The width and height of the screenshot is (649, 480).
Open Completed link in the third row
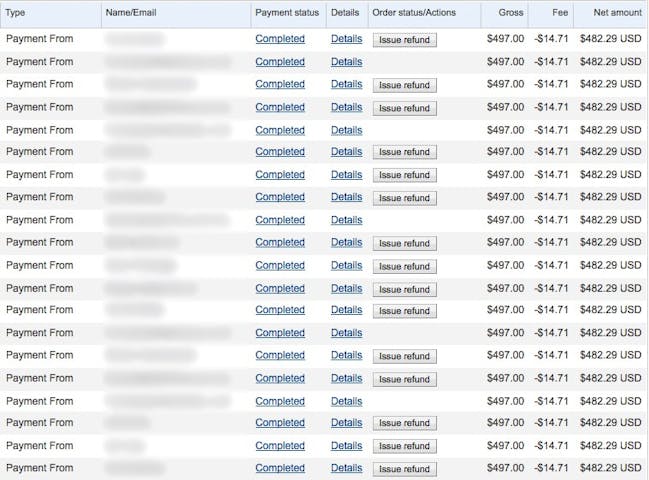(280, 85)
